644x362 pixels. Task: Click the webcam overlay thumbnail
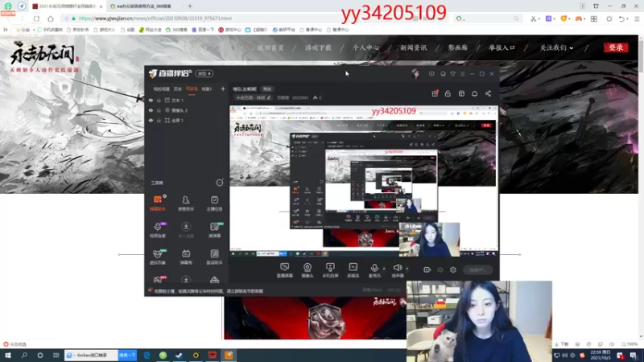pos(479,321)
